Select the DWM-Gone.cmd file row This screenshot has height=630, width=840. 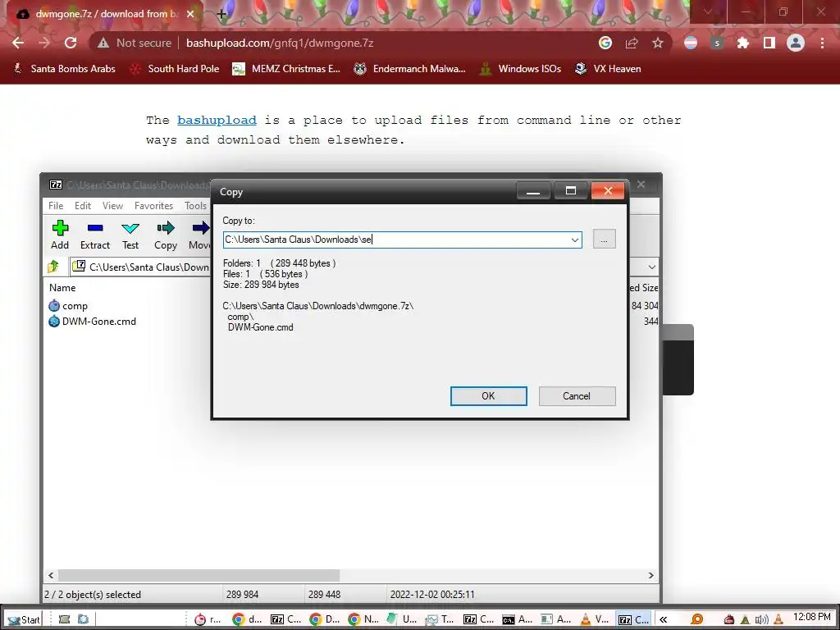[92, 322]
